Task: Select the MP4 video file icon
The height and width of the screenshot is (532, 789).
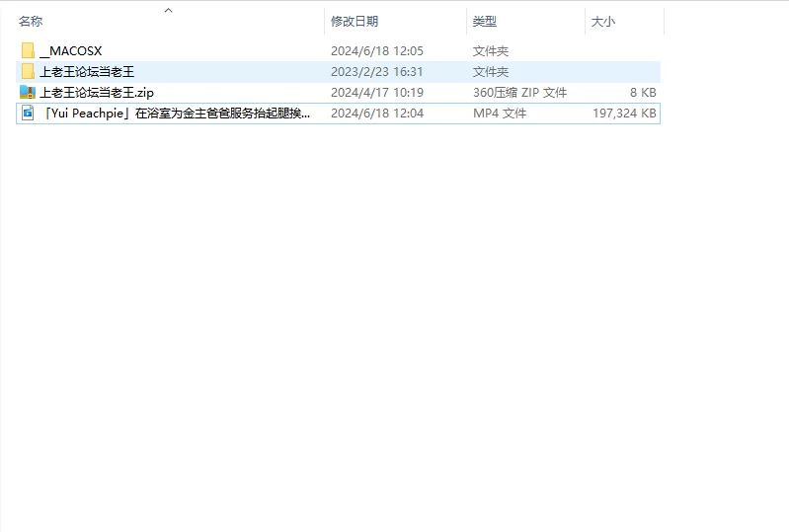Action: 28,114
